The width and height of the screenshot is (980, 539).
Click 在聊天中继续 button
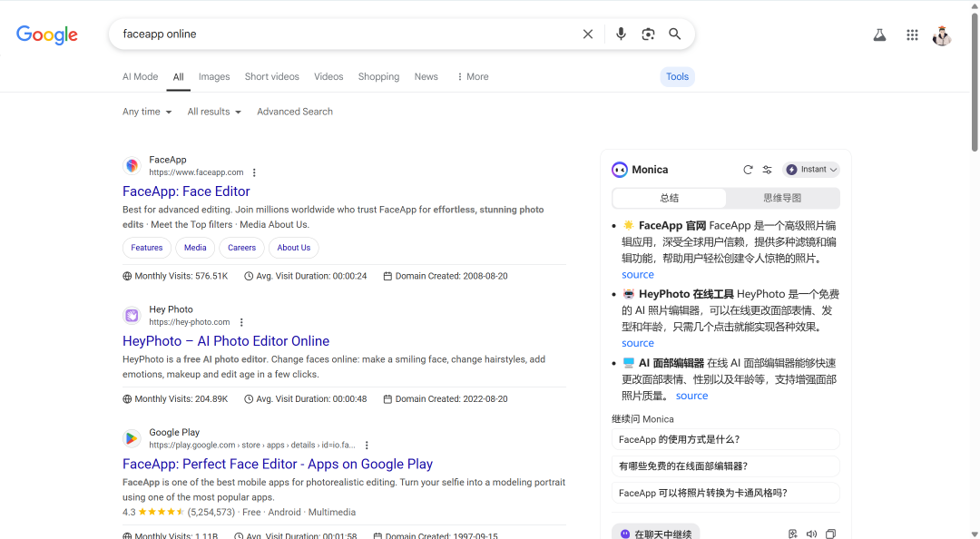tap(656, 533)
